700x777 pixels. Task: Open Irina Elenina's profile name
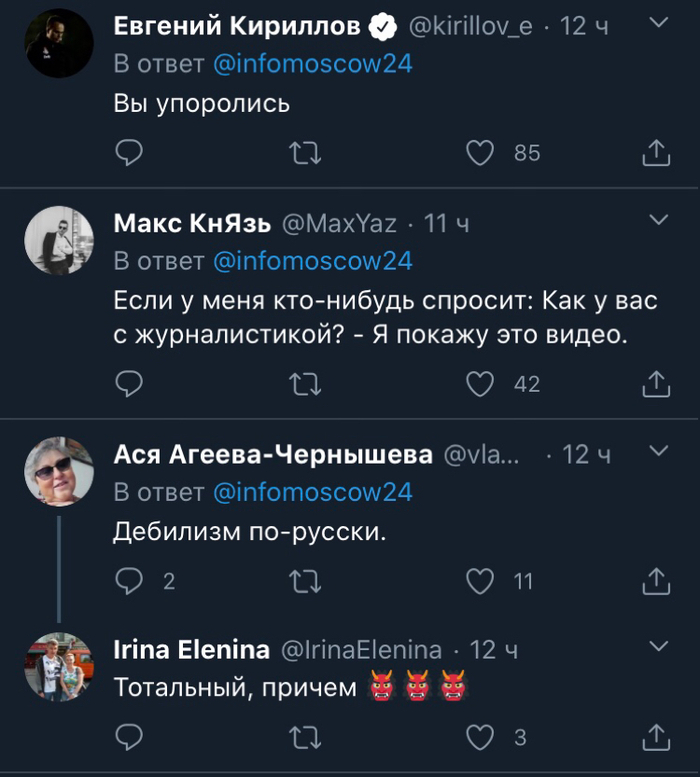point(191,650)
